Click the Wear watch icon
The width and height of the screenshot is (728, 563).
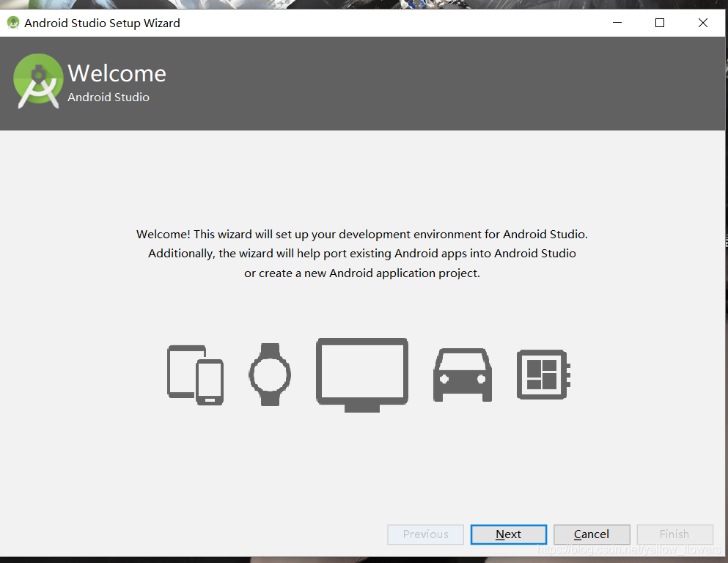(x=270, y=375)
